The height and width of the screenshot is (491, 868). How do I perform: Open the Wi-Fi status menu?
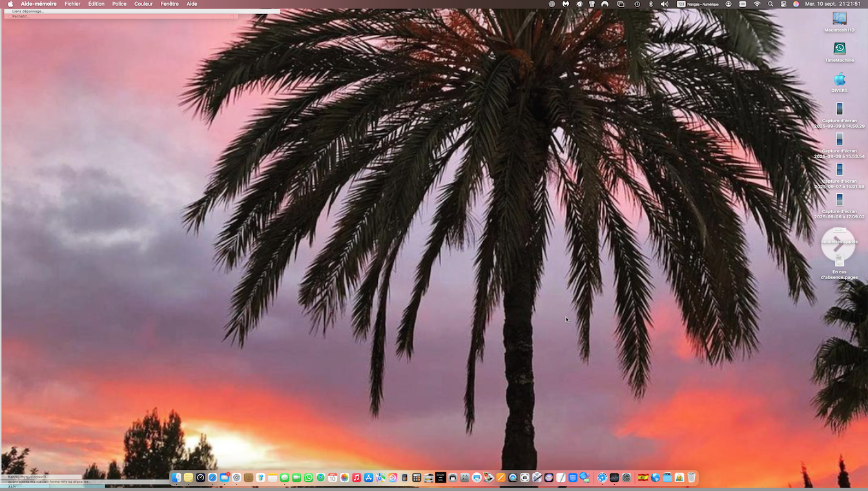pyautogui.click(x=757, y=4)
